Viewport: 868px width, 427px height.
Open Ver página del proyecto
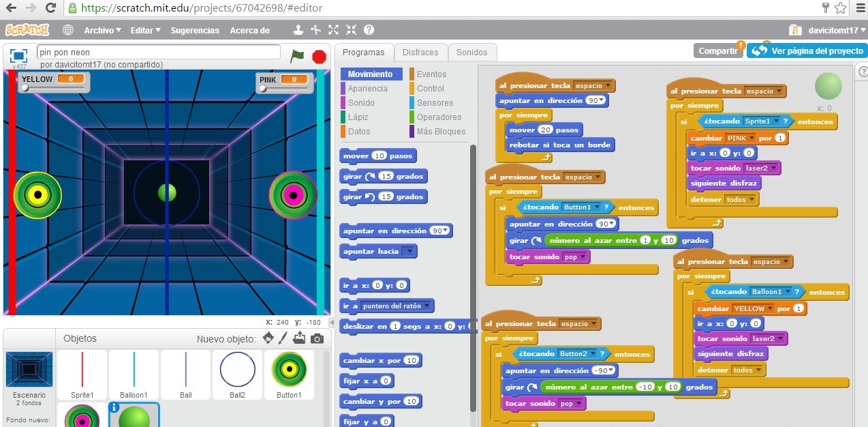click(806, 50)
